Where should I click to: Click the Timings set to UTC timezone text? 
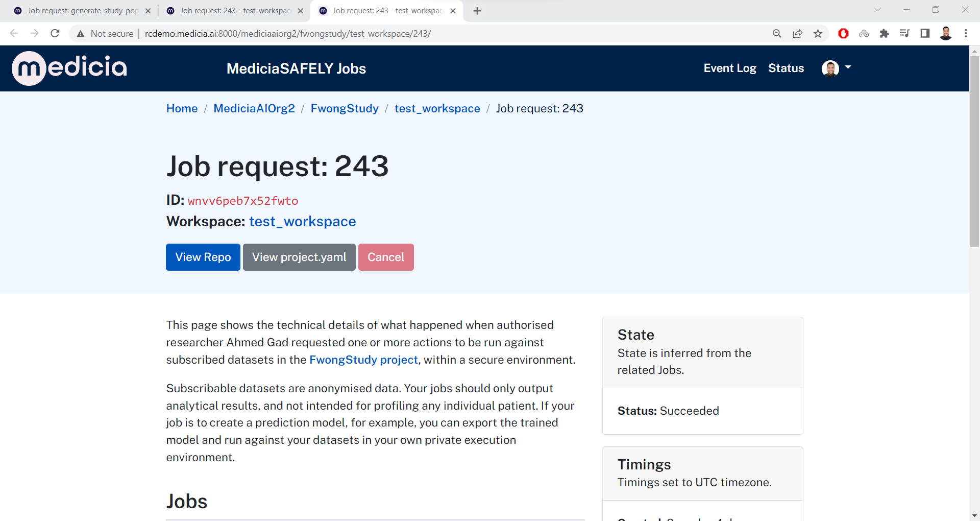click(695, 482)
